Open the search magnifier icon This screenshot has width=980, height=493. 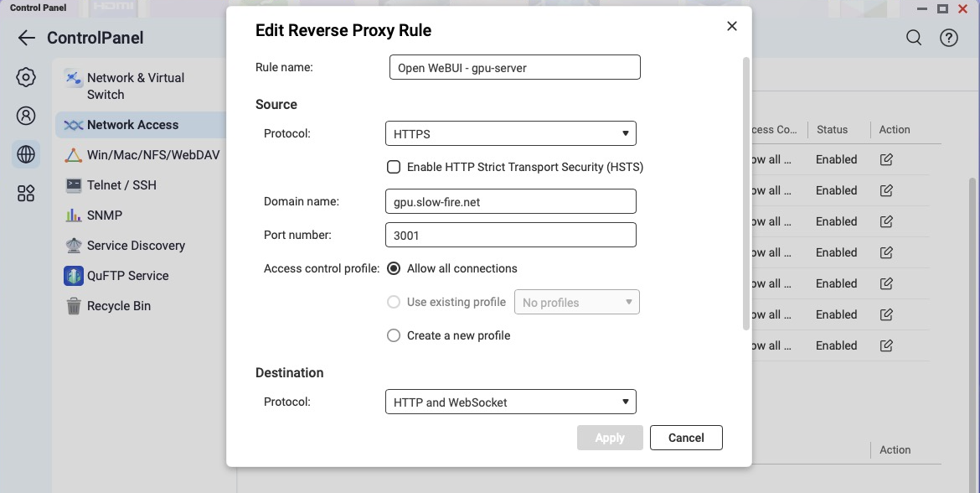coord(914,38)
